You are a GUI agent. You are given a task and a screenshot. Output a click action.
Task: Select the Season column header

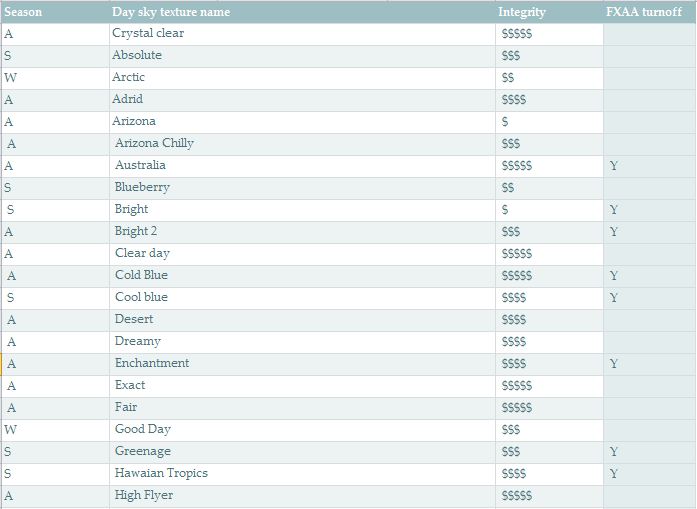click(55, 12)
